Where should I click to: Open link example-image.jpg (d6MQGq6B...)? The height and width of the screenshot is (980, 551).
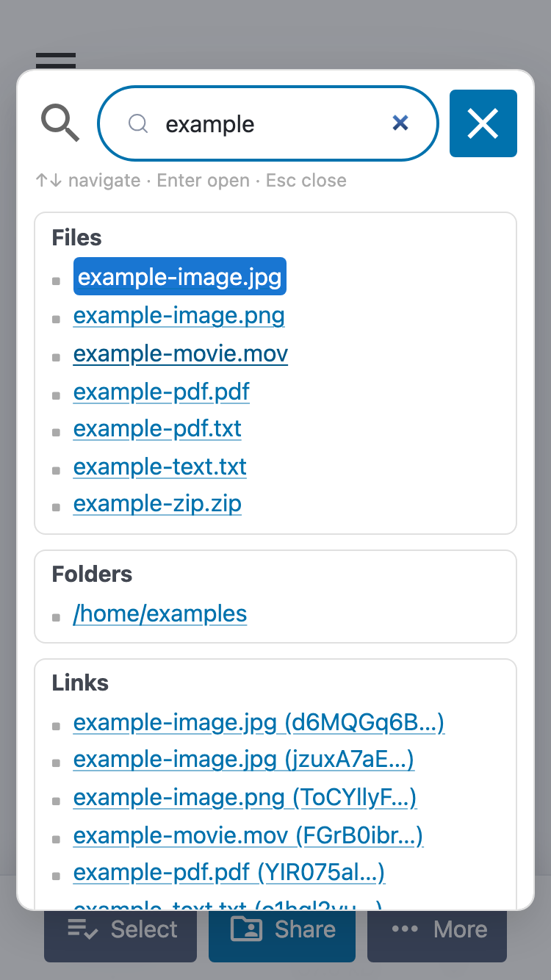pos(259,723)
